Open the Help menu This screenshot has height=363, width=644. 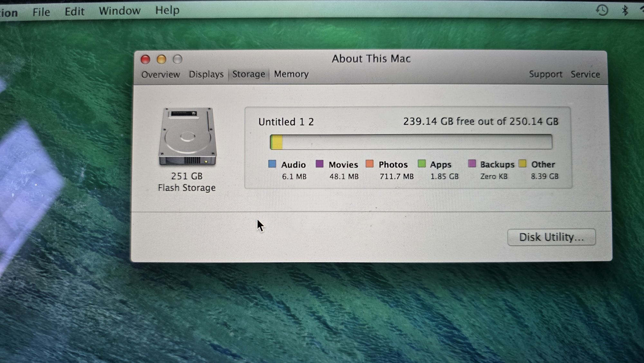[167, 10]
